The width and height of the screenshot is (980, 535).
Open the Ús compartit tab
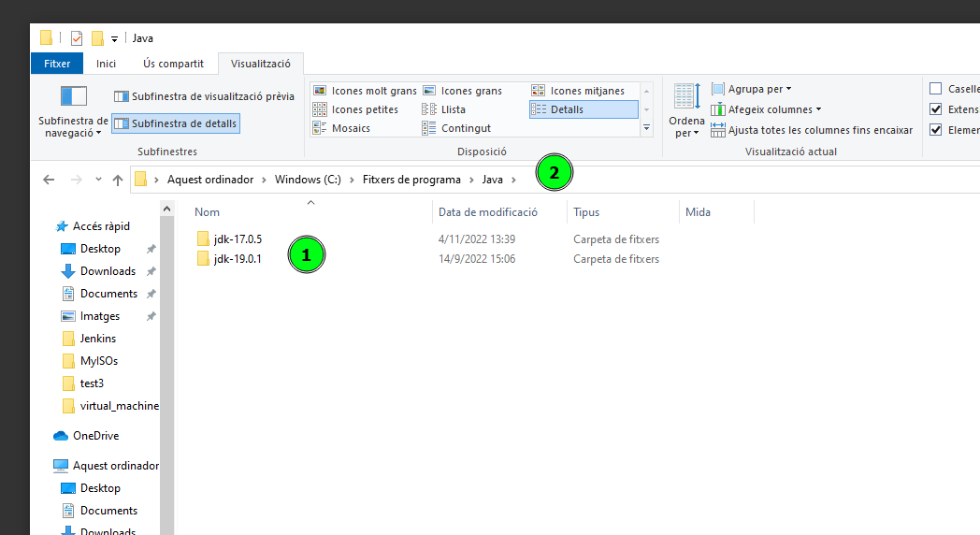click(x=173, y=63)
